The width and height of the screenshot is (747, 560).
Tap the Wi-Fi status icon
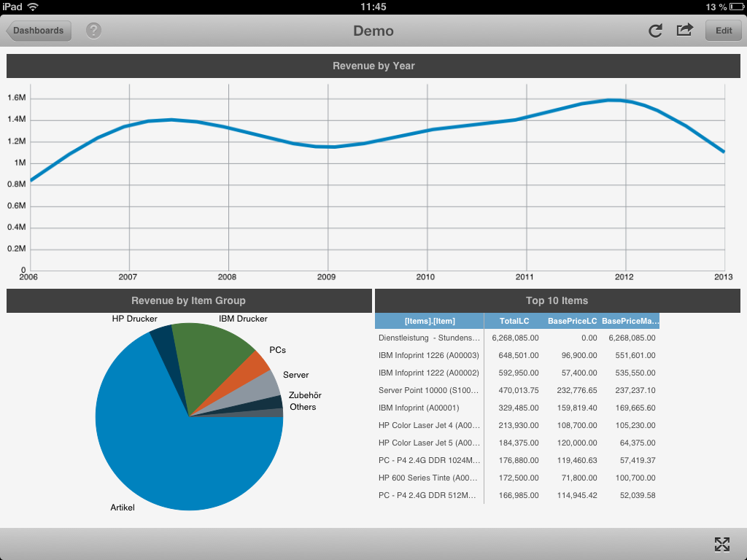tap(32, 7)
